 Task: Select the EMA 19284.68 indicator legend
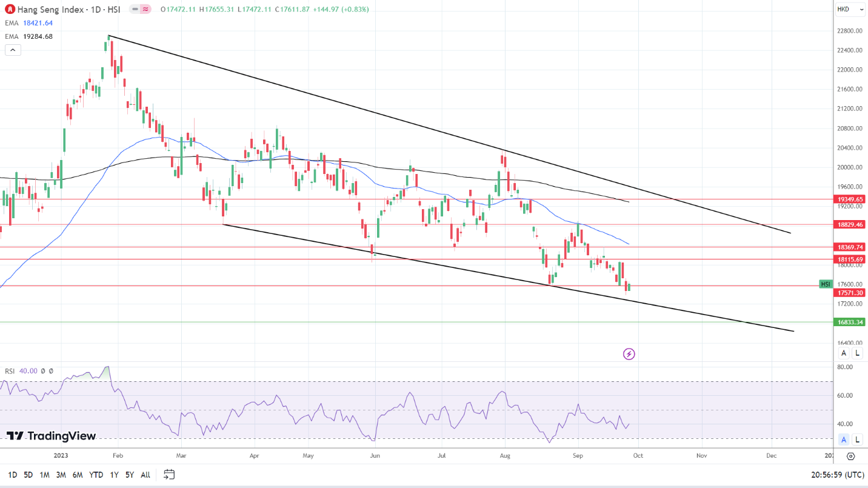[x=29, y=36]
